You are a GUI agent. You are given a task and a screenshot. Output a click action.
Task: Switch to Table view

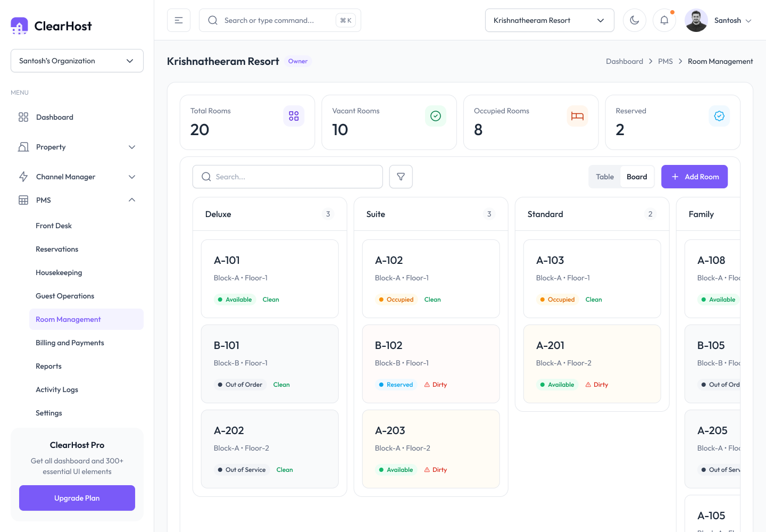605,177
